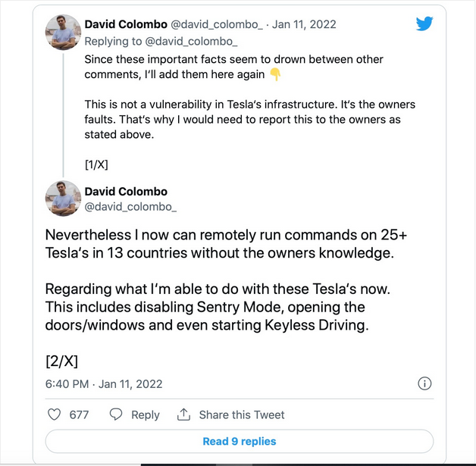Like the tweet with the heart icon
The image size is (476, 466).
click(55, 414)
